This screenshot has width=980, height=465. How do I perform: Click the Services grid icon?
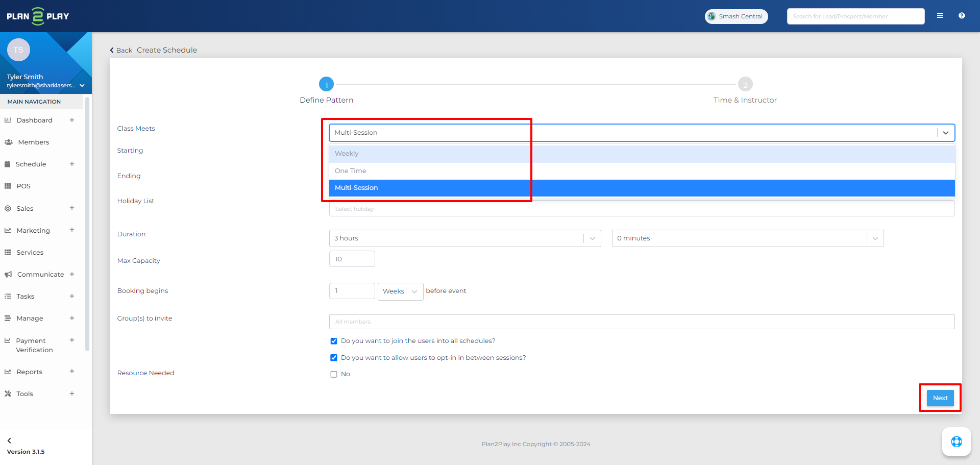coord(8,252)
